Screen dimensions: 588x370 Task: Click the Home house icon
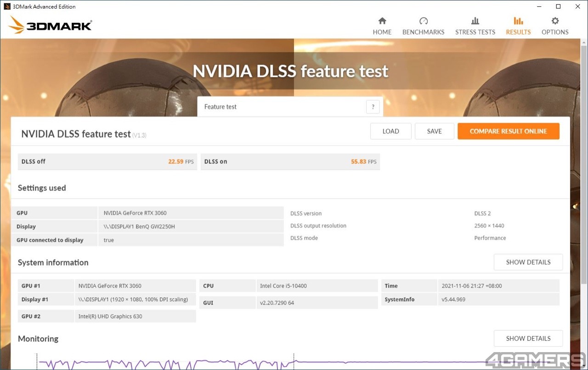point(382,21)
